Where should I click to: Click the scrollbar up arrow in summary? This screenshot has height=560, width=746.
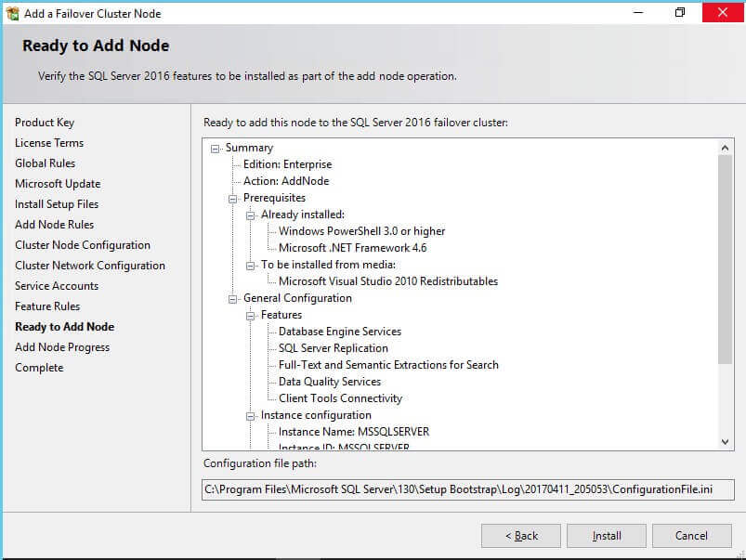[725, 148]
